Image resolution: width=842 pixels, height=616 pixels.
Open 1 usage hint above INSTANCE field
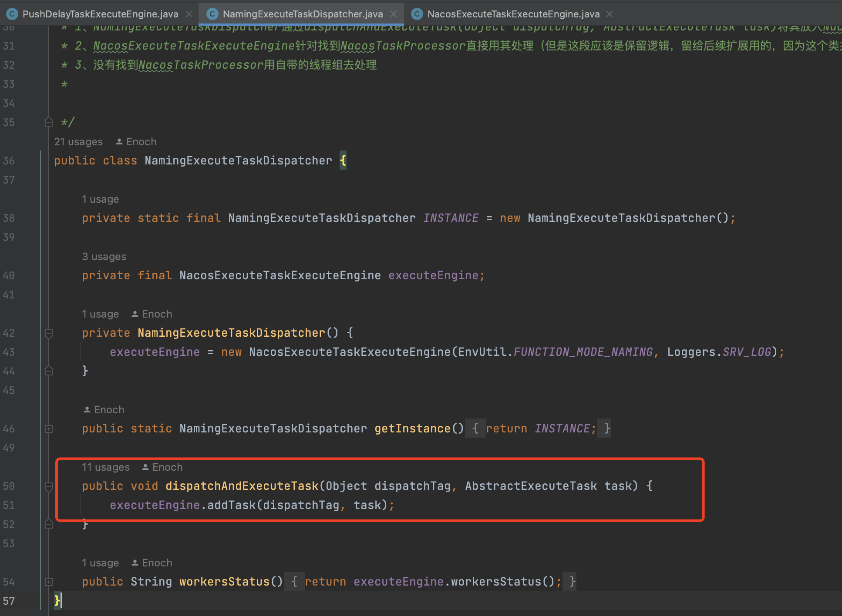[x=100, y=199]
